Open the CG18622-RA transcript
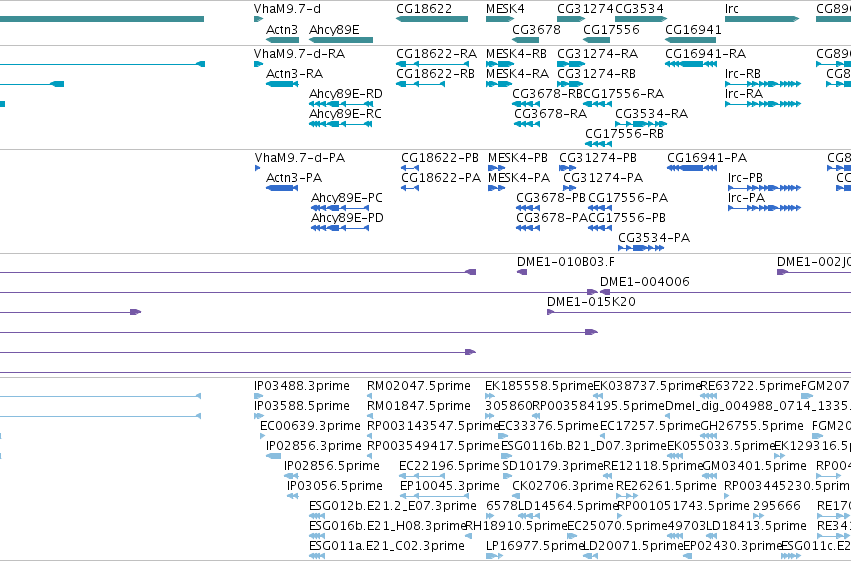This screenshot has height=561, width=851. tap(433, 64)
